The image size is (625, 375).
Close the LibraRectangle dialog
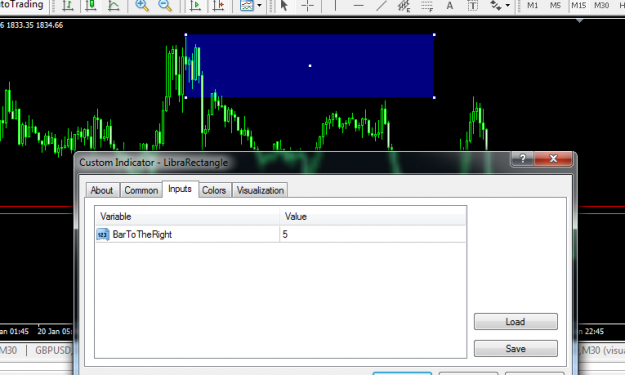553,159
